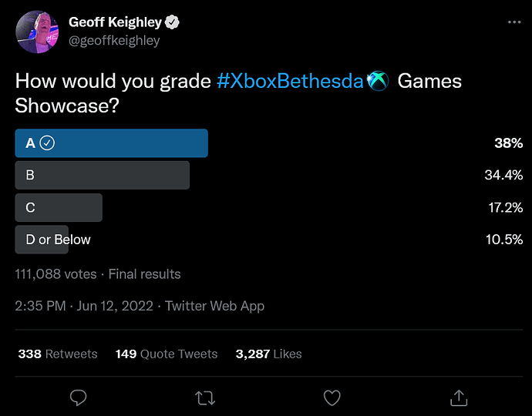
Task: Click the reply speech bubble icon
Action: tap(78, 398)
